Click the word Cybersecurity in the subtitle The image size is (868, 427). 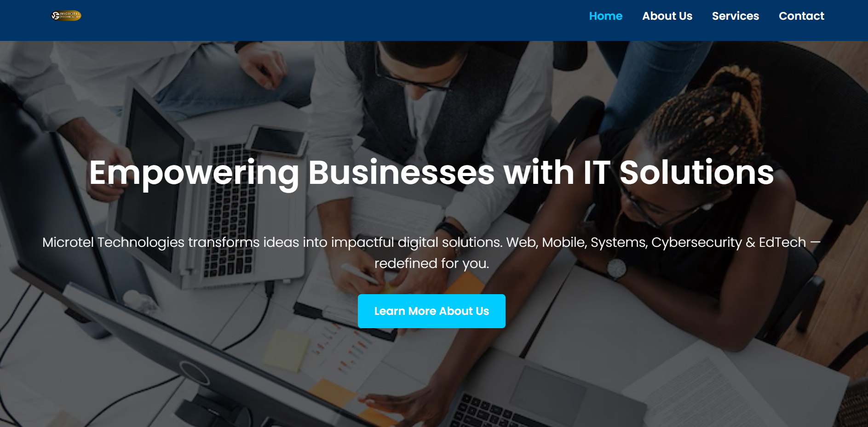[696, 242]
